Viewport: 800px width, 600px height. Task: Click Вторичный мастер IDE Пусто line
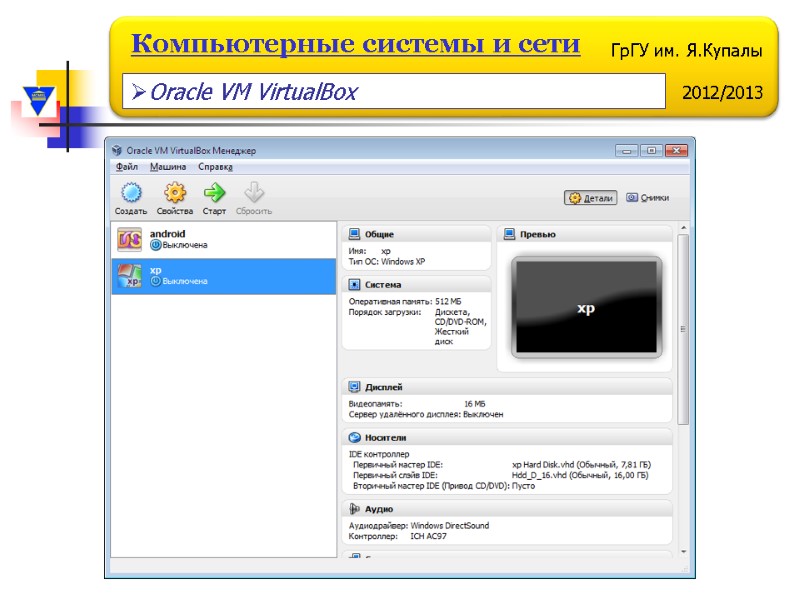(x=444, y=486)
